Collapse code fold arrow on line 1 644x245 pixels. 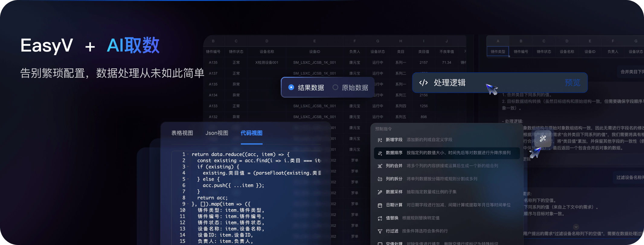188,154
